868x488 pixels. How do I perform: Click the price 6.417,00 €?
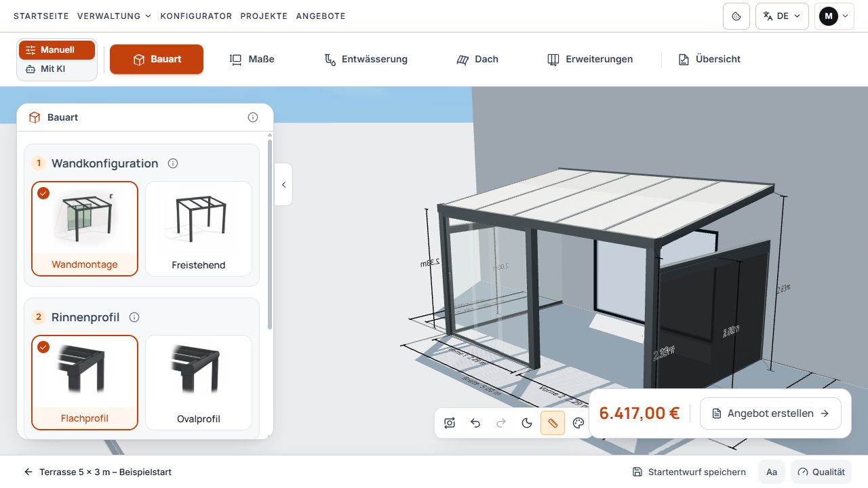coord(639,413)
